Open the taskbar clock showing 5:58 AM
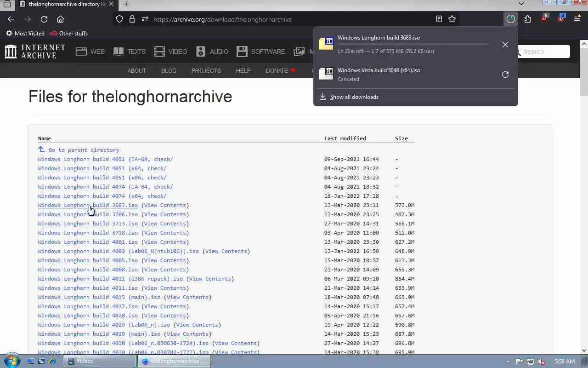This screenshot has height=368, width=588. click(565, 362)
